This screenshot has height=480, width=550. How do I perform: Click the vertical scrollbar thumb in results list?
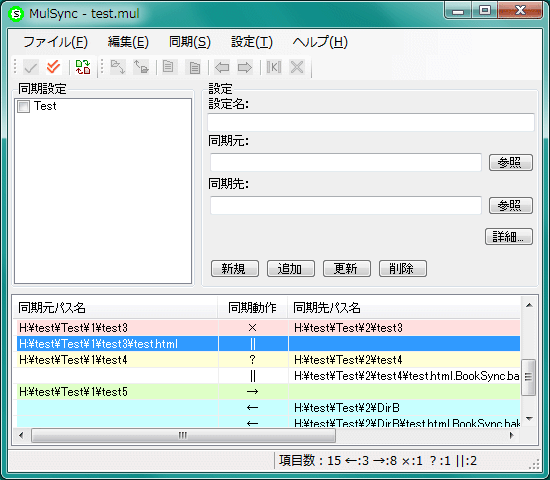528,377
